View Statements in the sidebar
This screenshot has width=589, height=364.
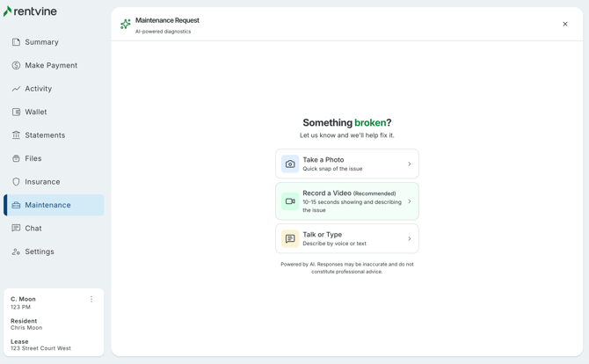coord(45,135)
